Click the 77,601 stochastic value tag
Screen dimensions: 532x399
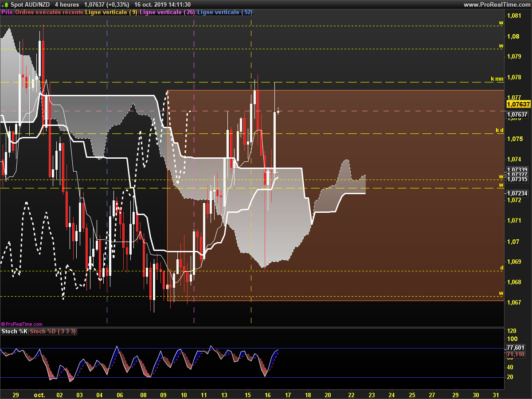pos(515,348)
